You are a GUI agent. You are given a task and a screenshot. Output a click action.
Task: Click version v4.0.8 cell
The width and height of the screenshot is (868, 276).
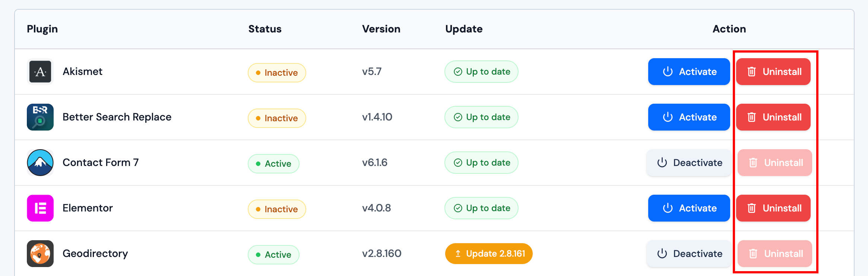tap(377, 208)
